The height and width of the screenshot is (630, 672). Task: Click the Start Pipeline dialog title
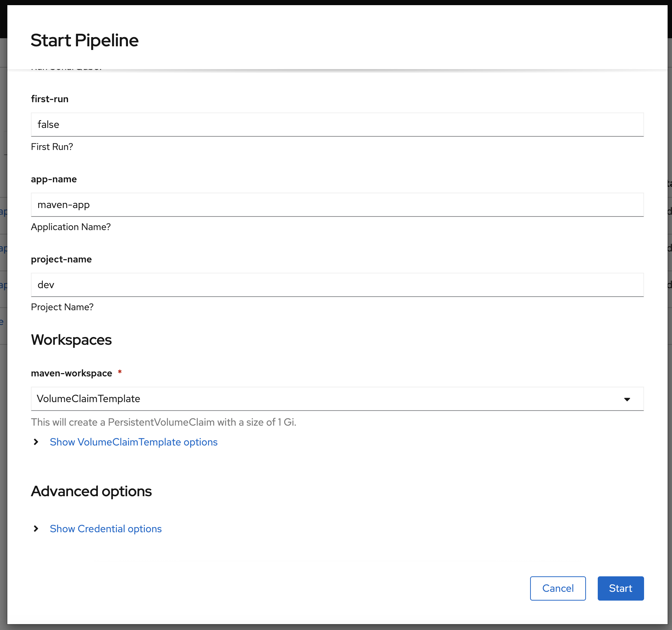85,40
